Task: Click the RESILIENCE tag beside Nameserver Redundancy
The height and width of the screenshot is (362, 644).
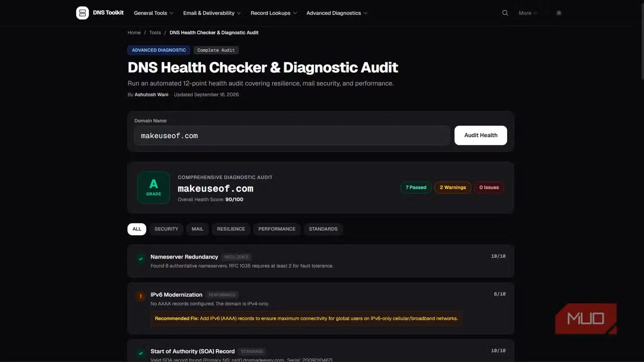Action: 237,257
